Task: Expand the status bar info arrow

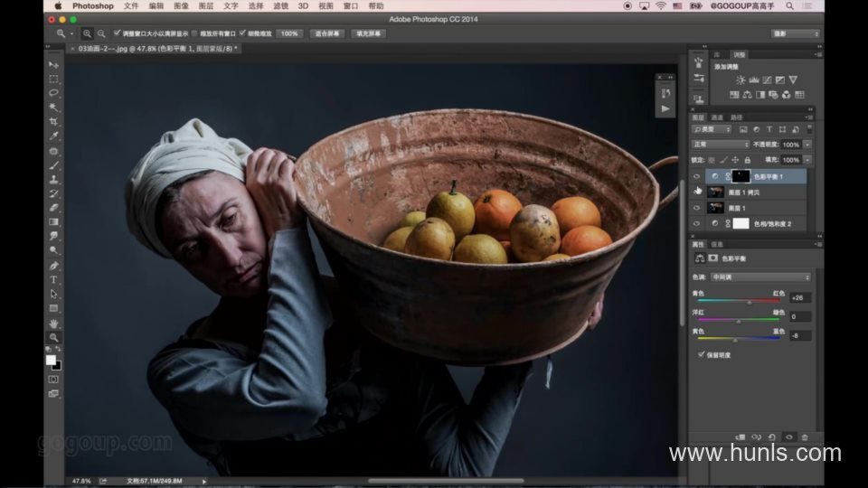Action: click(x=204, y=482)
